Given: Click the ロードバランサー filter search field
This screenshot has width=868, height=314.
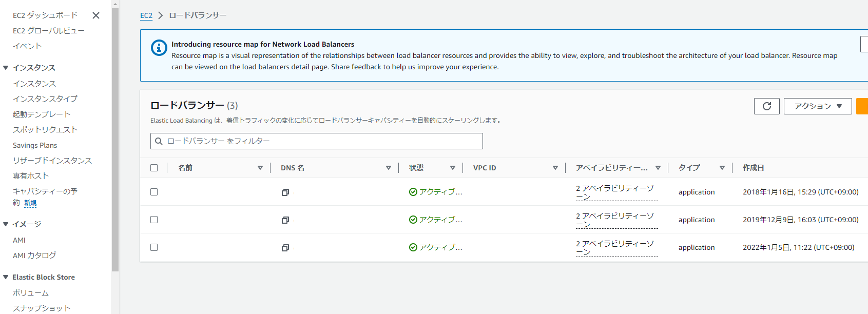Looking at the screenshot, I should pyautogui.click(x=316, y=141).
